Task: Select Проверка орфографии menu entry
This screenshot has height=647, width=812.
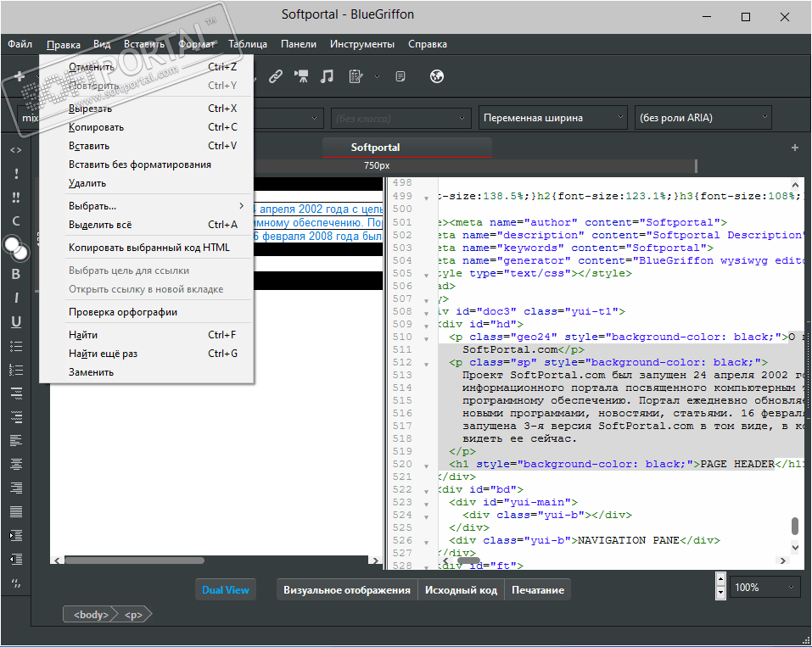Action: pos(123,312)
